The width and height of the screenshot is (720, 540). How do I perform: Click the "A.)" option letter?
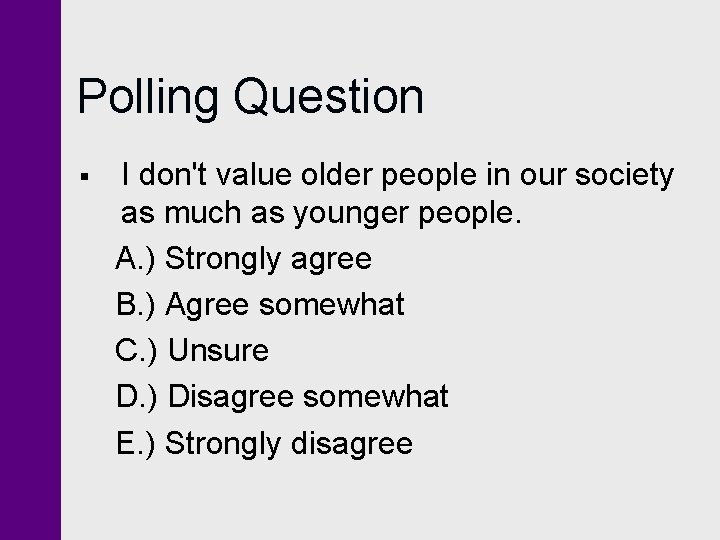(x=136, y=258)
